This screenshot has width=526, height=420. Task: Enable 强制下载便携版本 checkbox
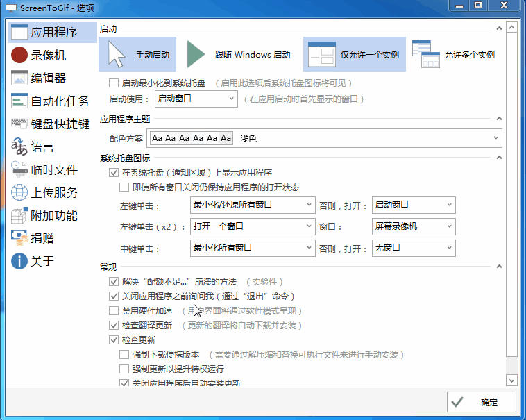coord(124,354)
